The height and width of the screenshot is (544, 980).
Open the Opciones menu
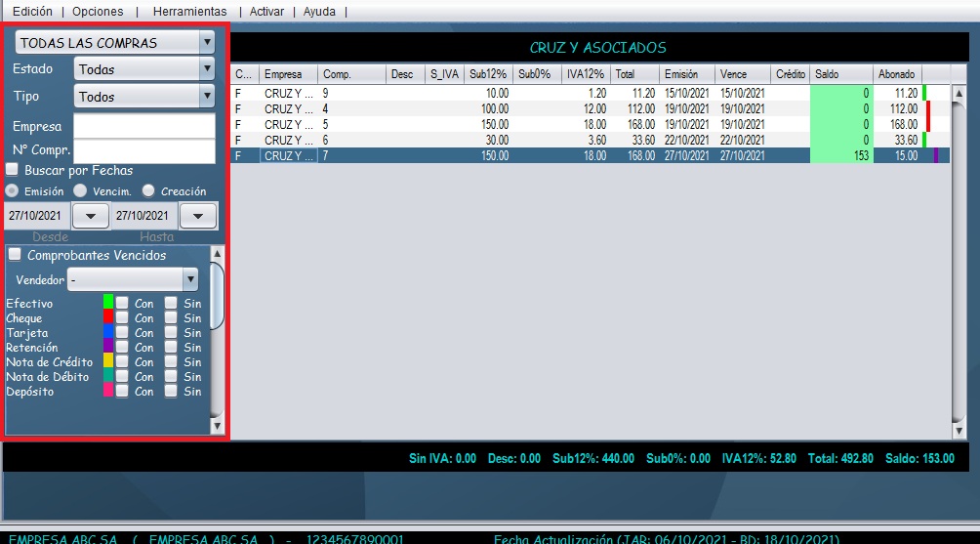(x=98, y=12)
